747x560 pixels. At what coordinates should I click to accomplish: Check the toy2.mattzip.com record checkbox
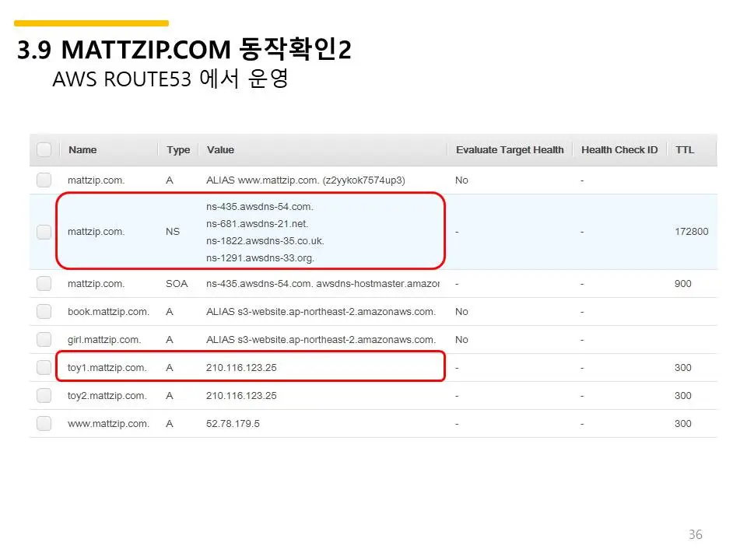point(44,395)
